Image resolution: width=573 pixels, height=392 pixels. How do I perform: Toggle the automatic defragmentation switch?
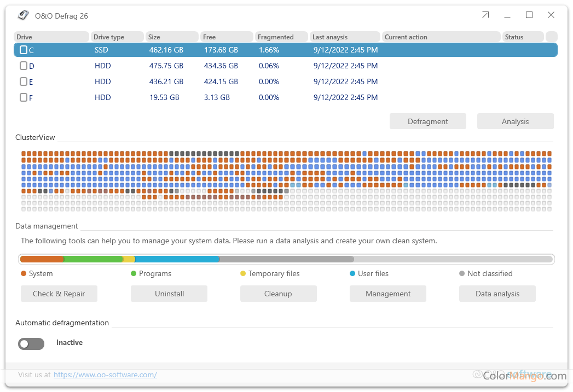(31, 343)
